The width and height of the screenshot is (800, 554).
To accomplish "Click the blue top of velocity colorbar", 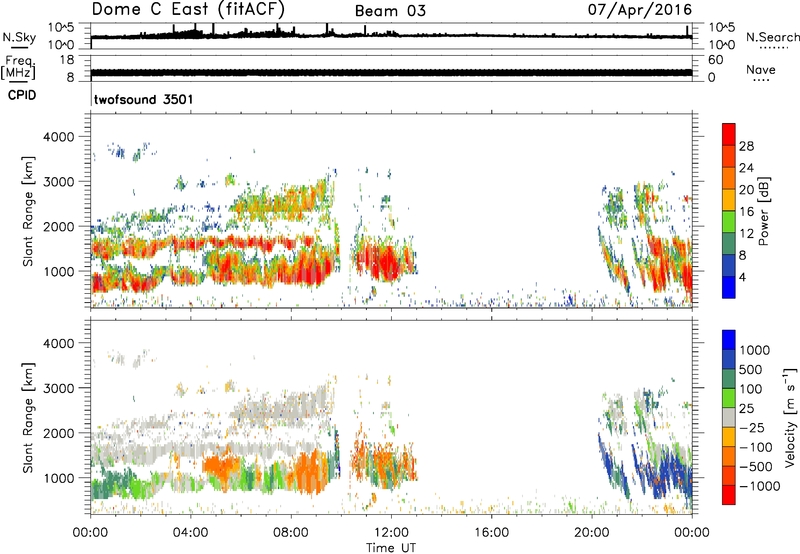I will click(x=729, y=340).
